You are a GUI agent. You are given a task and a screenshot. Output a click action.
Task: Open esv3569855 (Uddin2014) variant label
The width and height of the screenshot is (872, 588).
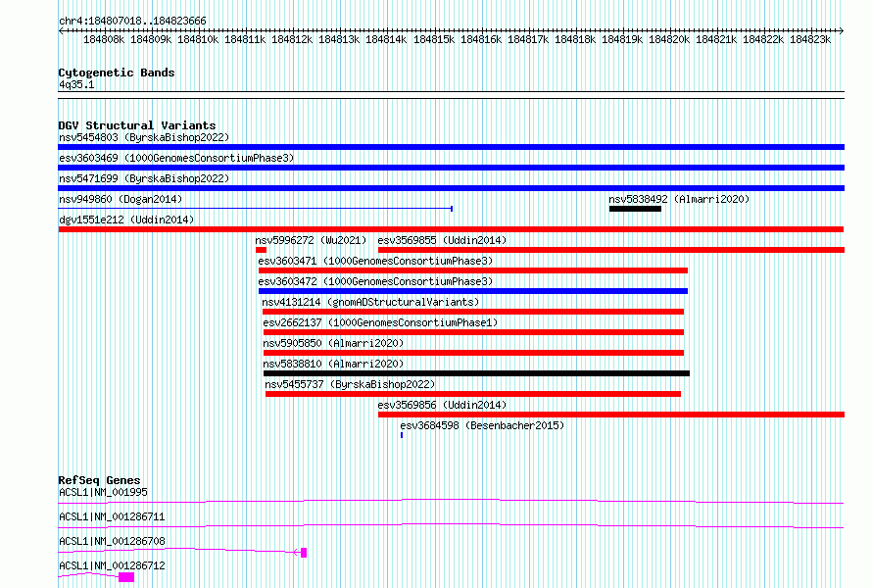[442, 240]
